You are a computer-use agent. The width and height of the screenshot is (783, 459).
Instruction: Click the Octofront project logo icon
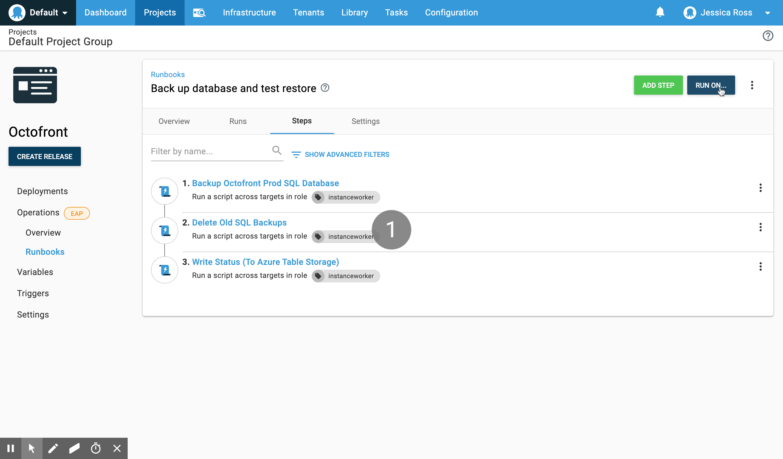35,85
